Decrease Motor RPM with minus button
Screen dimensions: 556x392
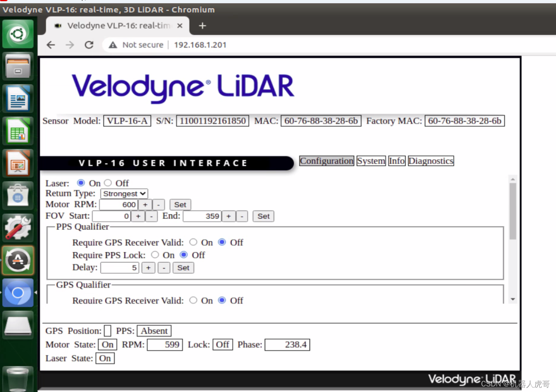(x=159, y=205)
